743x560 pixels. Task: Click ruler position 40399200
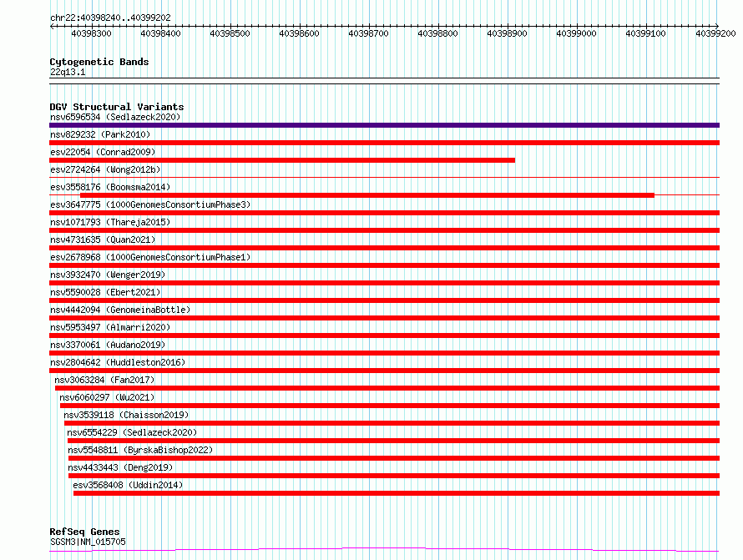pos(715,33)
